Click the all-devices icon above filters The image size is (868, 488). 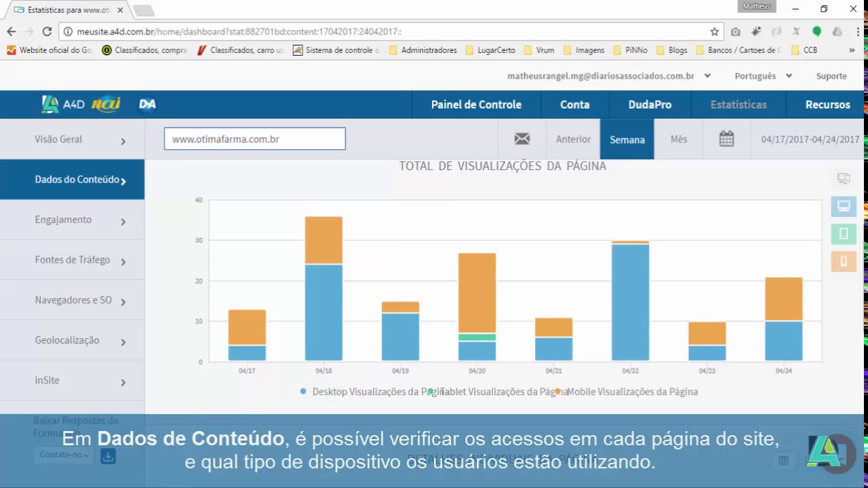click(x=844, y=179)
